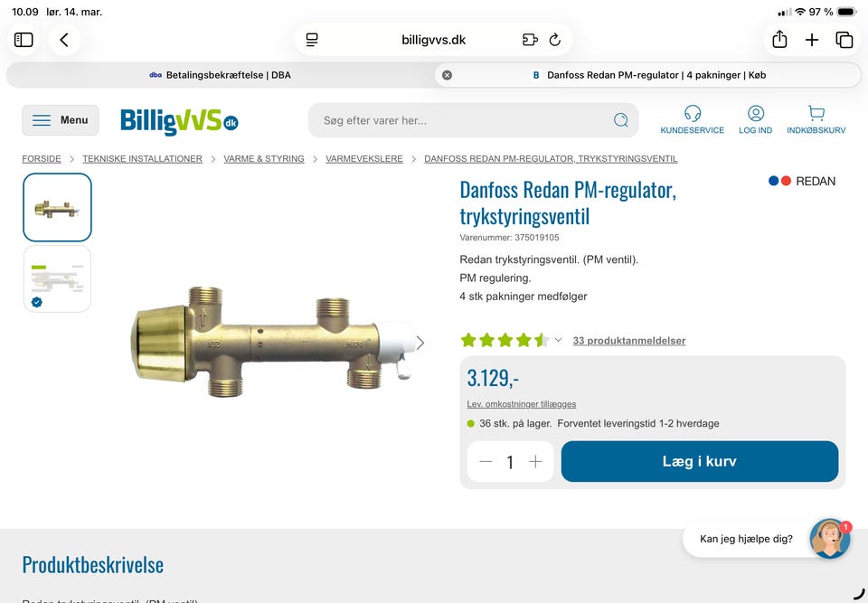Close the Danfoss Redan tab
The image size is (868, 603).
[x=447, y=75]
